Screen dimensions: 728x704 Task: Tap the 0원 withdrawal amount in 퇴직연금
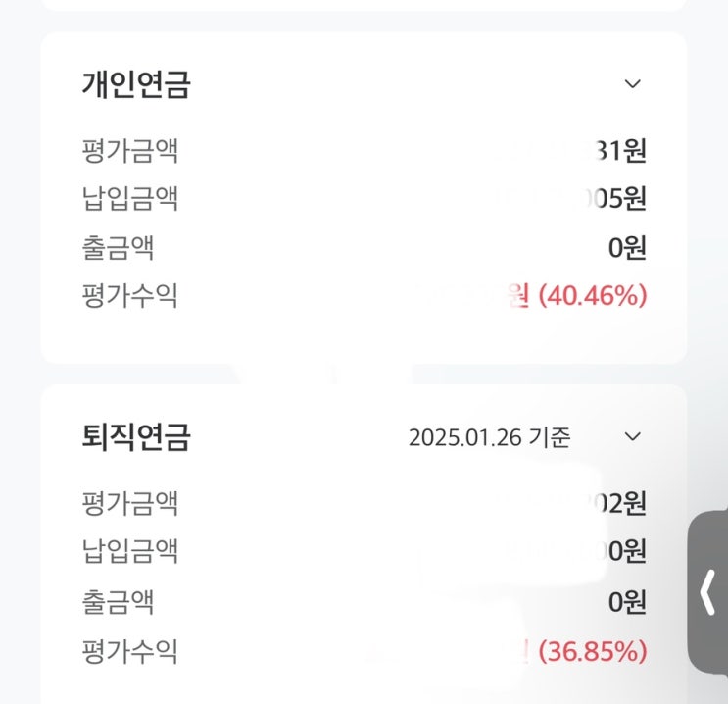[627, 600]
